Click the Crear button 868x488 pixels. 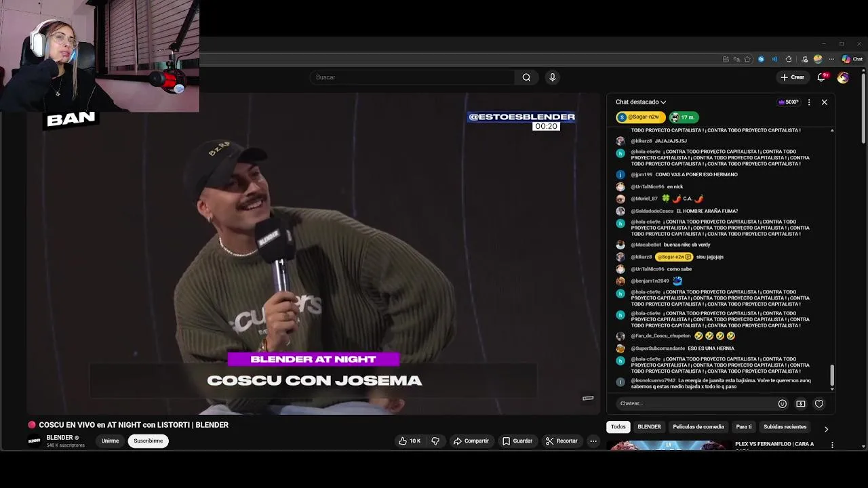(792, 77)
